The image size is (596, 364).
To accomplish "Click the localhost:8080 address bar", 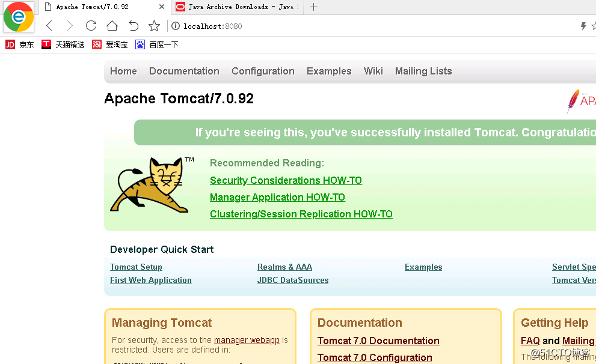I will coord(212,26).
